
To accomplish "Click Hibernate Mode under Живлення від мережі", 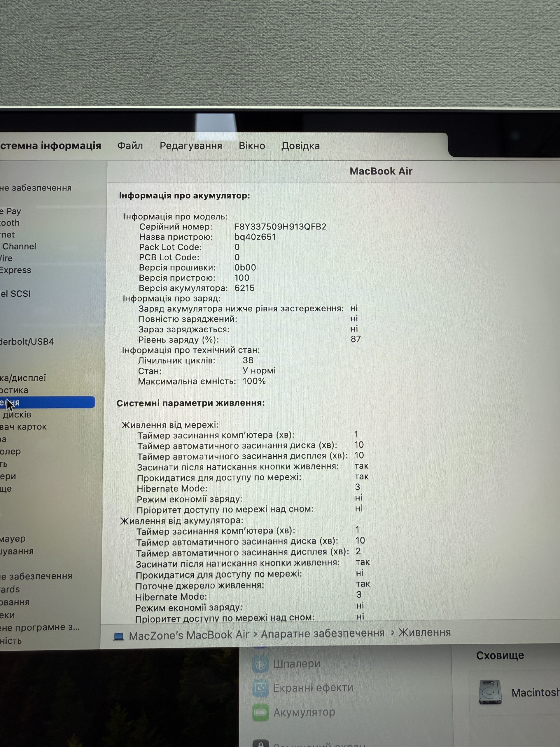I will 249,488.
